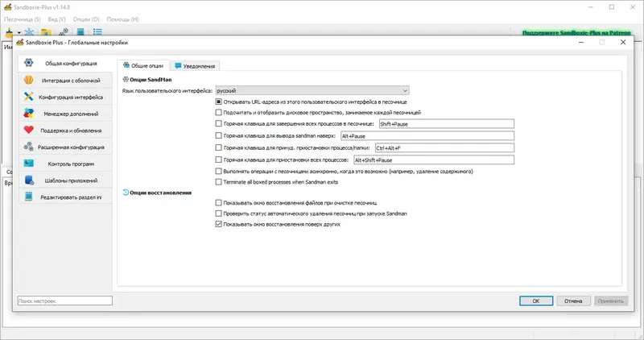Viewport: 644px width, 340px height.
Task: Uncheck 'Показывать окно восстановления поверх других'
Action: [x=219, y=224]
